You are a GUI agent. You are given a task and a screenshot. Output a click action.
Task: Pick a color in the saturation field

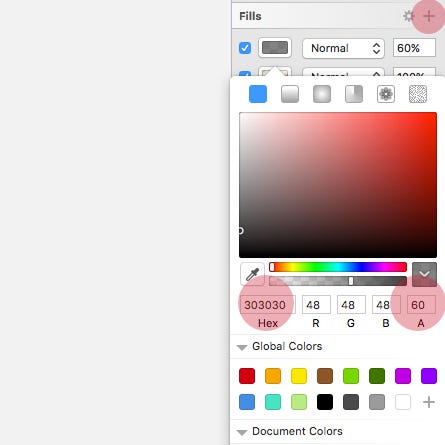click(x=338, y=185)
